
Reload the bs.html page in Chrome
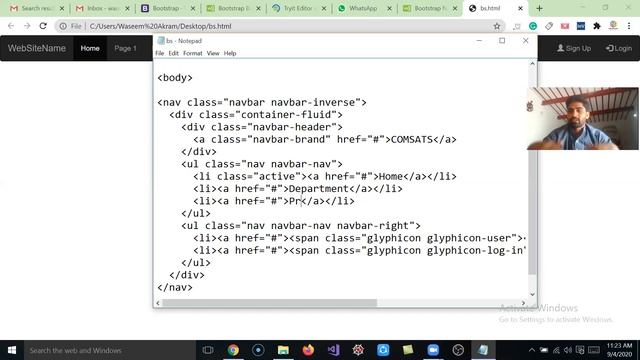click(43, 26)
